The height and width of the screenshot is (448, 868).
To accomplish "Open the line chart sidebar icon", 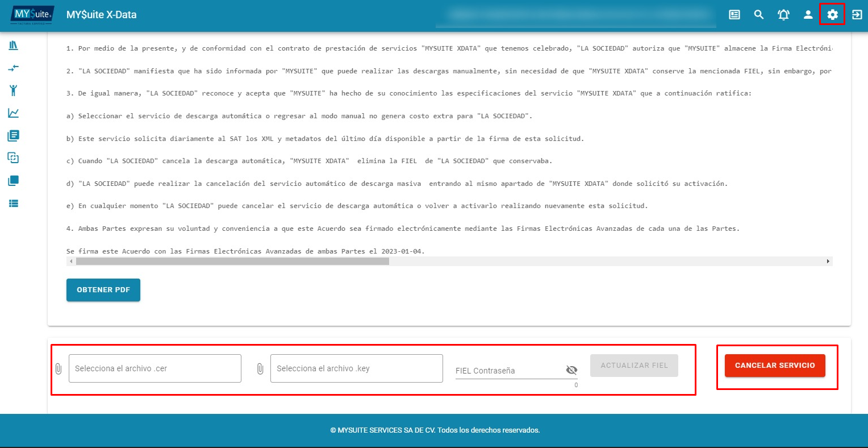I will tap(14, 113).
